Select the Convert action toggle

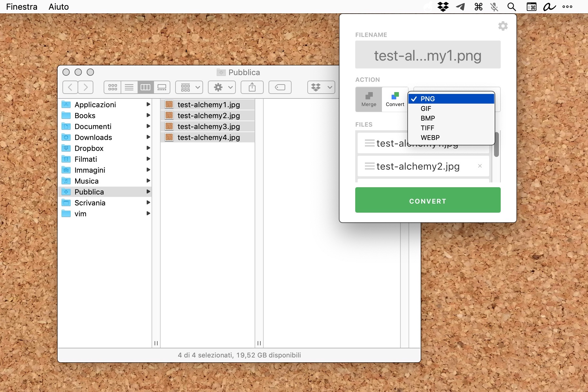tap(395, 99)
